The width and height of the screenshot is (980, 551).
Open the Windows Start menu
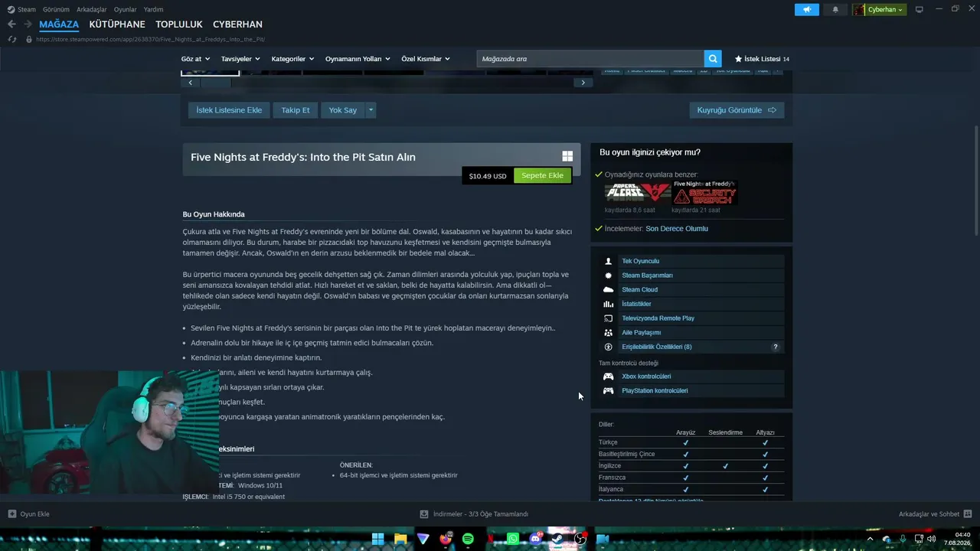378,539
